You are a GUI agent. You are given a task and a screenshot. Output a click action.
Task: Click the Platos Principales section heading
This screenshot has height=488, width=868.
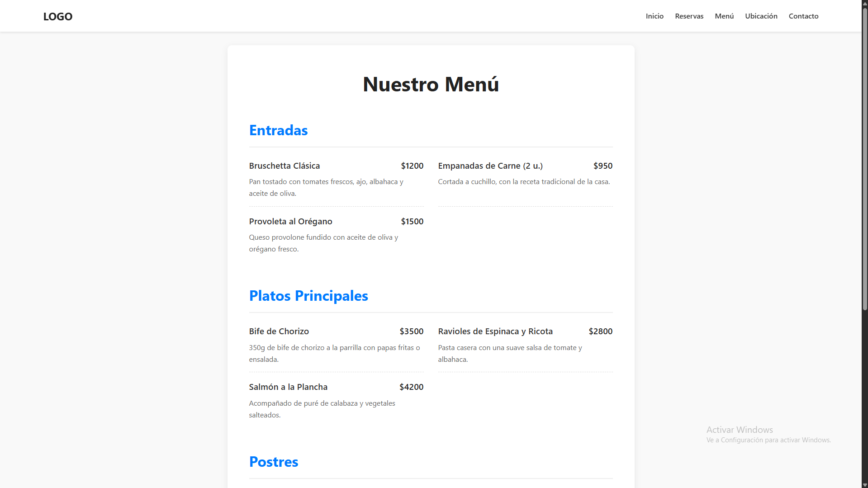pos(308,296)
